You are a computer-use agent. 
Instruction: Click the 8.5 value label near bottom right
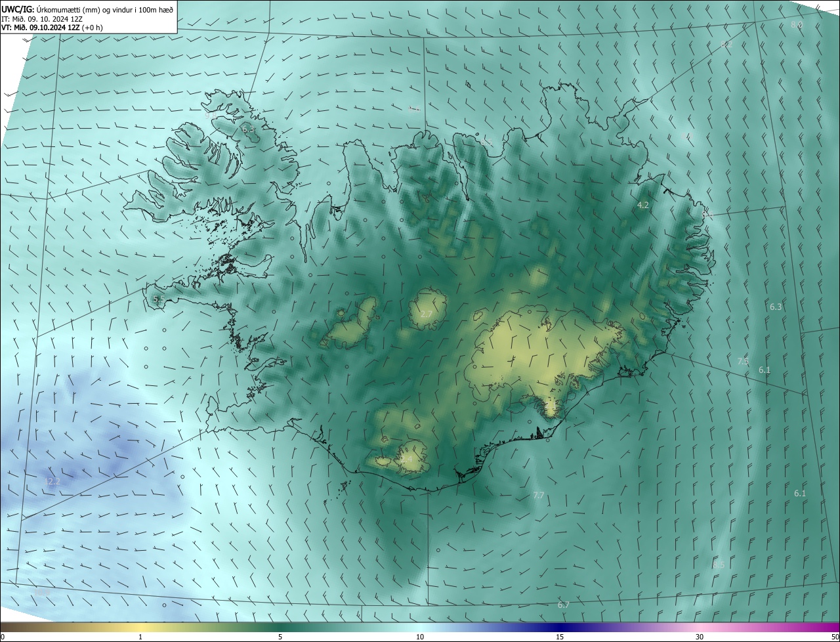tap(719, 565)
